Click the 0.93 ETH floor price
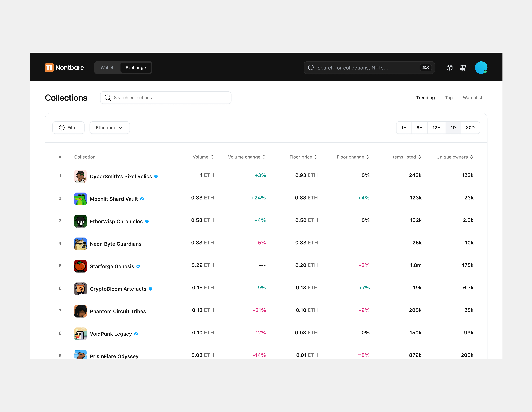The width and height of the screenshot is (532, 412). tap(306, 175)
